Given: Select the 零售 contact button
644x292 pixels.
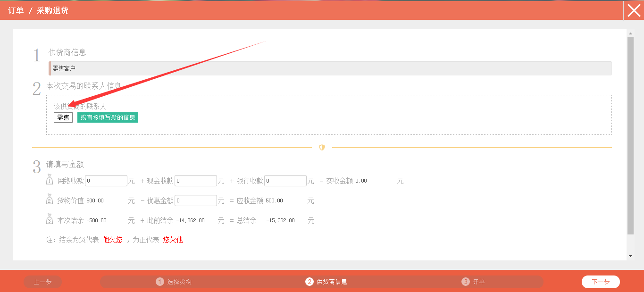Looking at the screenshot, I should (x=63, y=117).
